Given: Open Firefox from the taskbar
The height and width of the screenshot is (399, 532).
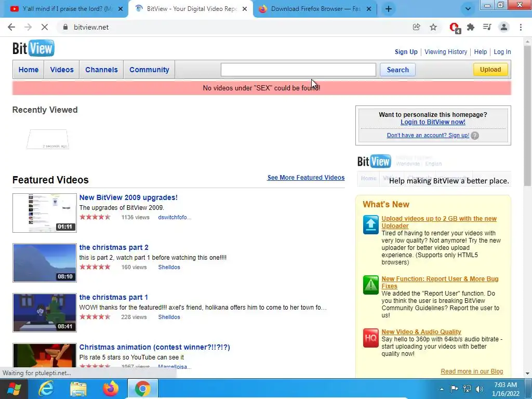Looking at the screenshot, I should 111,389.
